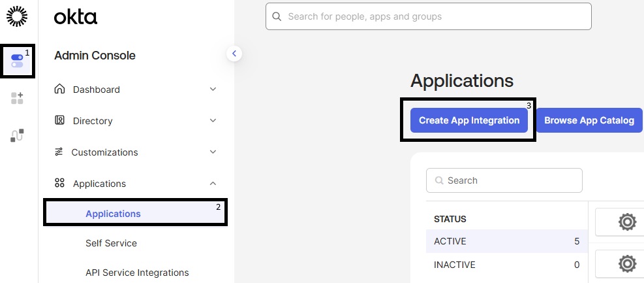Click the INACTIVE count value 0

click(577, 265)
